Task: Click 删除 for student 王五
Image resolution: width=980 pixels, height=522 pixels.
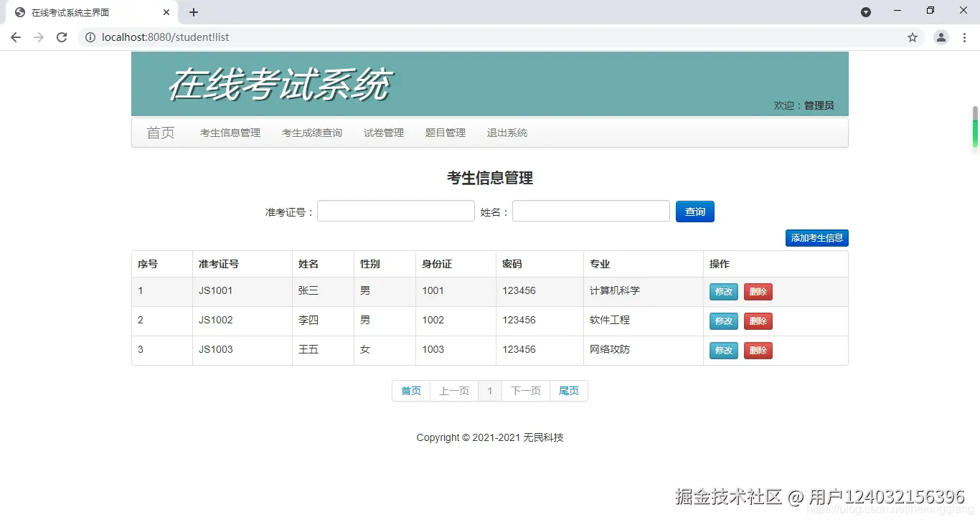Action: 758,351
